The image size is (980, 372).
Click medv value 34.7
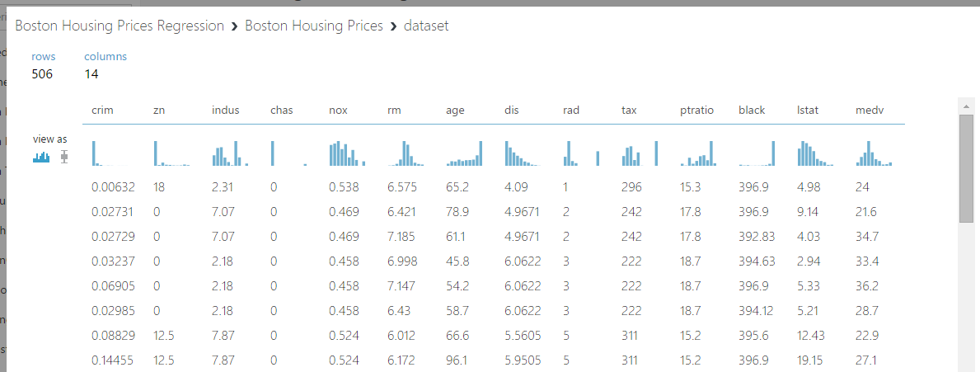coord(867,237)
